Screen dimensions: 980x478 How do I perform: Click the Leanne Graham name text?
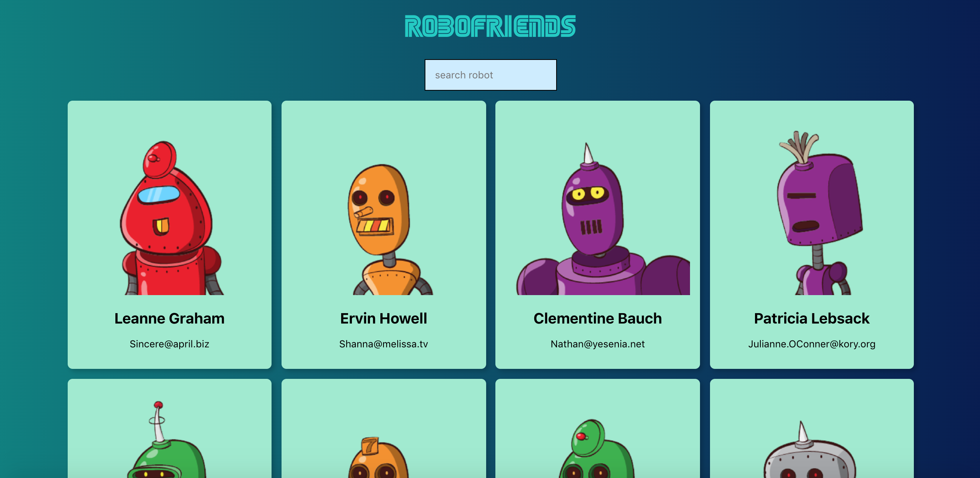coord(170,319)
